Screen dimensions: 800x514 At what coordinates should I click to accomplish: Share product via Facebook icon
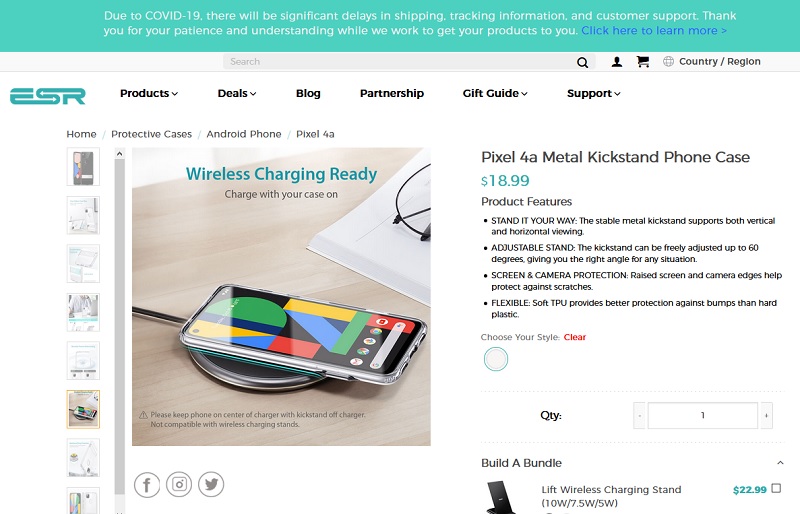click(147, 484)
